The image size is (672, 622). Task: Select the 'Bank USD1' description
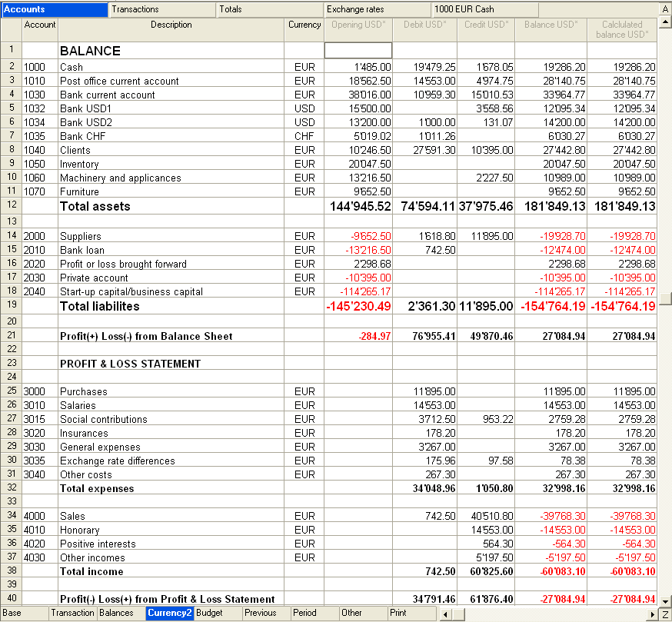tap(171, 108)
